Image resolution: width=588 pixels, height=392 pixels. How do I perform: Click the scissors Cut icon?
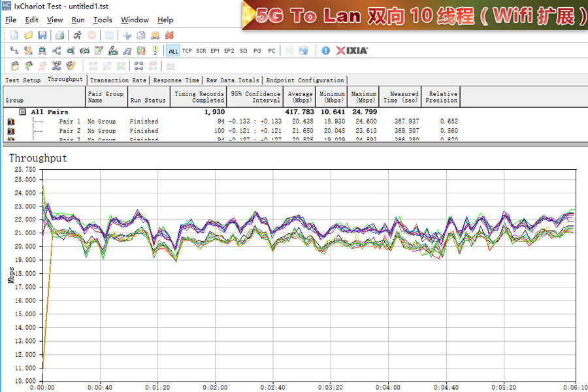pyautogui.click(x=127, y=35)
